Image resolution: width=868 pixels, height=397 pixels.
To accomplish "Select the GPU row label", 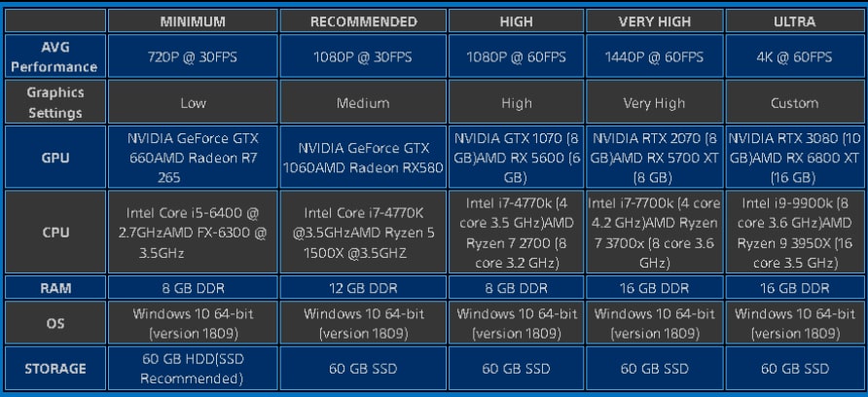I will coord(54,158).
